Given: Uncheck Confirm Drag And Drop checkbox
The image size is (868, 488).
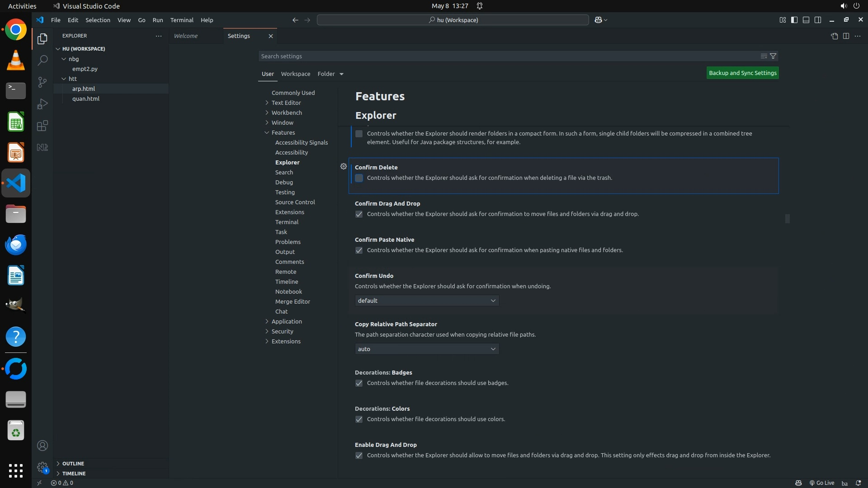Looking at the screenshot, I should (359, 214).
